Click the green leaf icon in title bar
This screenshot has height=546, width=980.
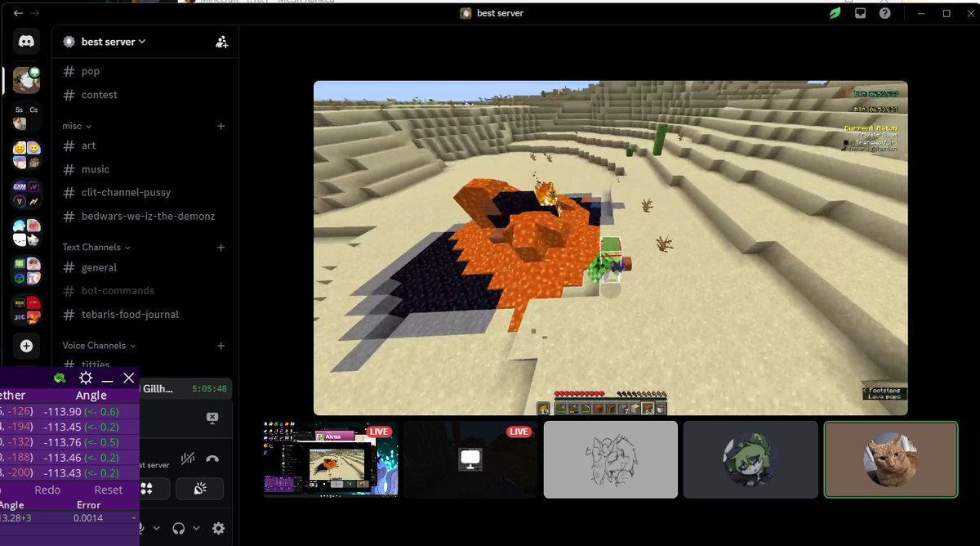(x=835, y=13)
